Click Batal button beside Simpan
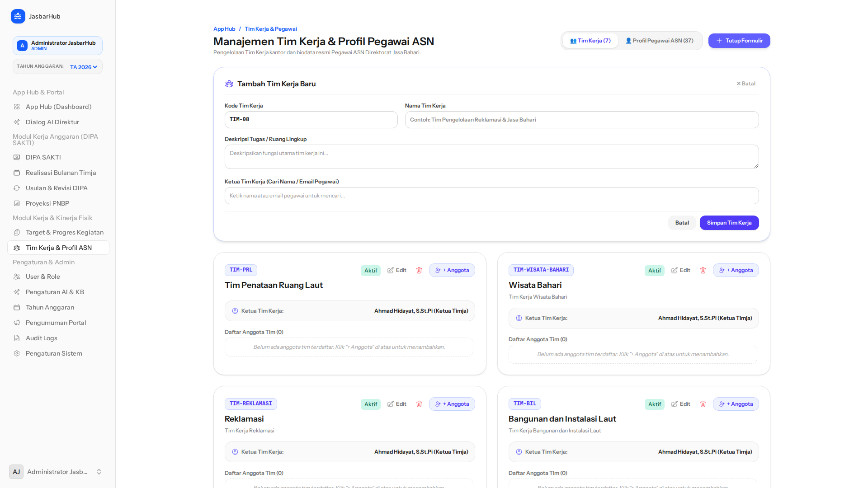Image resolution: width=868 pixels, height=488 pixels. [682, 223]
